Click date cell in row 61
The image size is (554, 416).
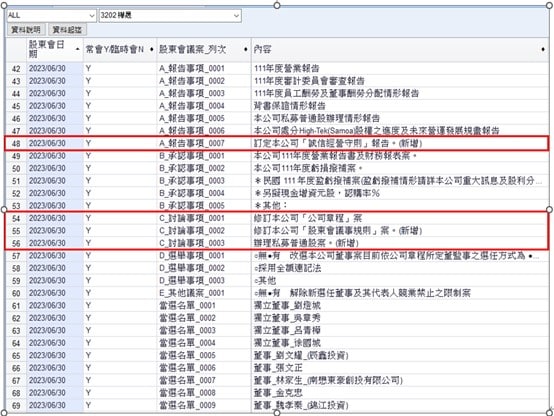(x=55, y=306)
